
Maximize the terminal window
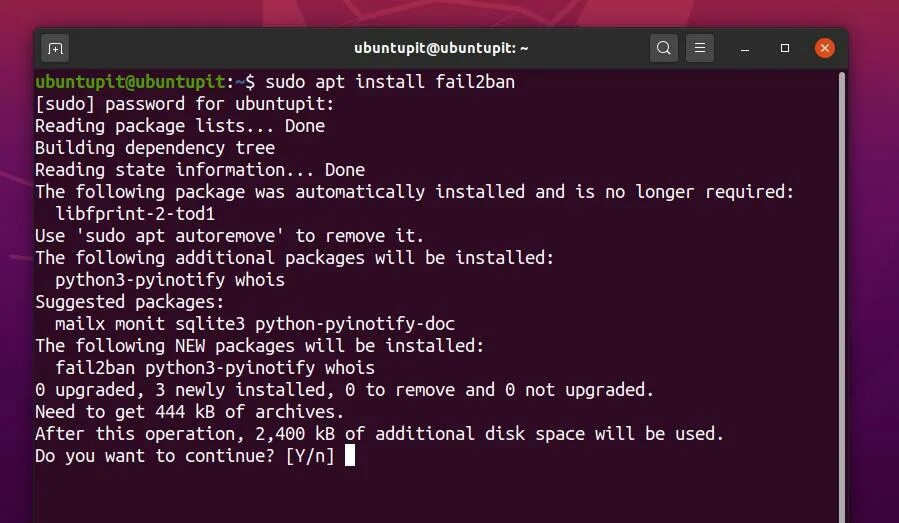click(785, 48)
